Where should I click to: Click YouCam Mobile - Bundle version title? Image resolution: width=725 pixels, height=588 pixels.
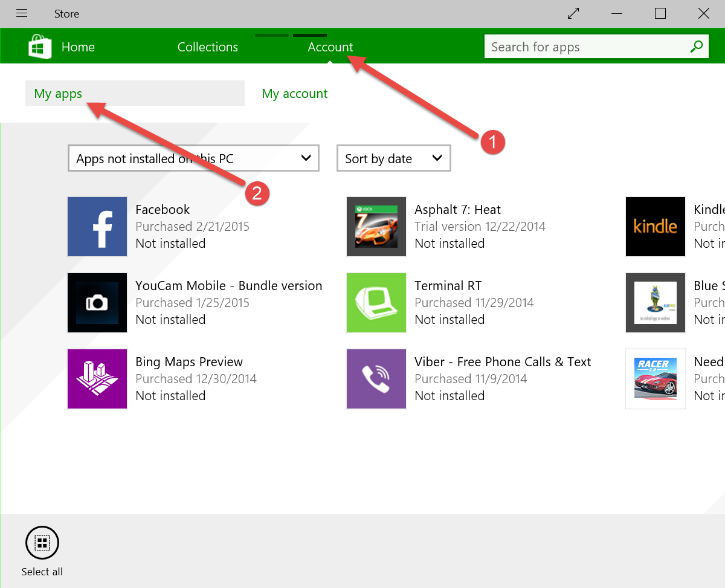click(x=229, y=286)
